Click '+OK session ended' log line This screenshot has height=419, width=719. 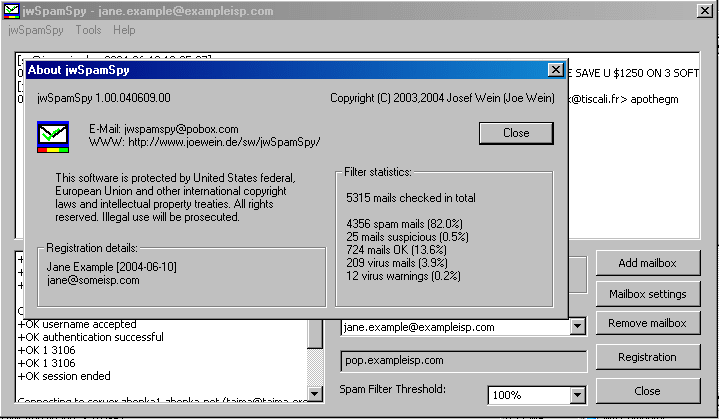click(64, 376)
